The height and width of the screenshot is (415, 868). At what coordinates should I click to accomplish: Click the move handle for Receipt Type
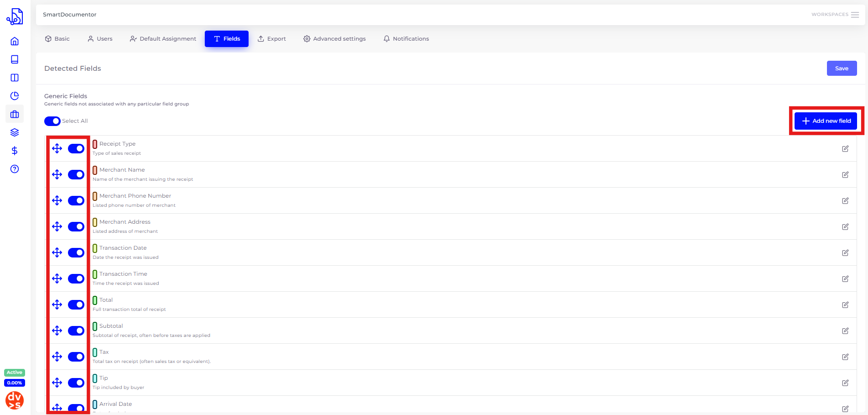click(x=57, y=148)
